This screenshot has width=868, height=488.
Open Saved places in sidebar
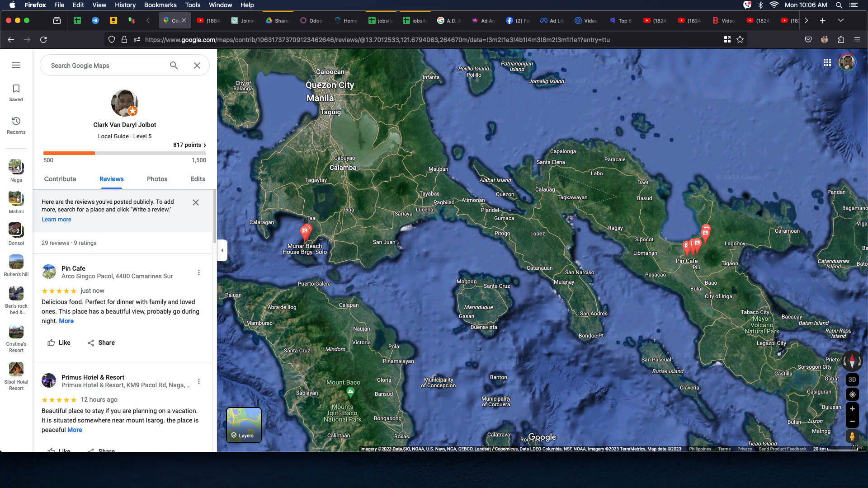pyautogui.click(x=16, y=93)
